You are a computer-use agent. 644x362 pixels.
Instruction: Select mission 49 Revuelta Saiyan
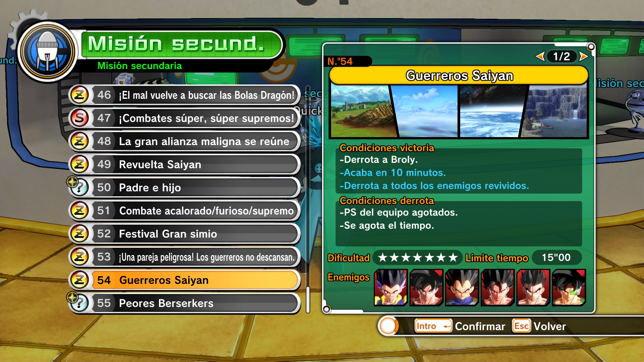click(x=184, y=164)
